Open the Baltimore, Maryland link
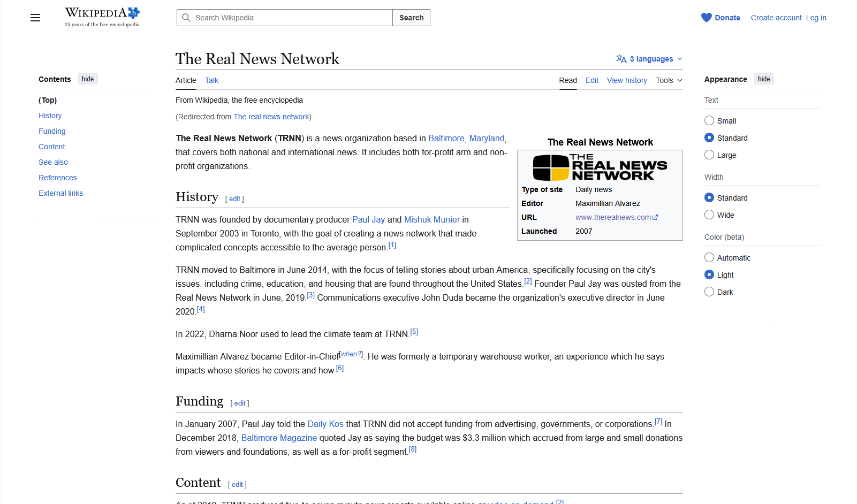Screen dimensions: 857x504 pos(466,138)
